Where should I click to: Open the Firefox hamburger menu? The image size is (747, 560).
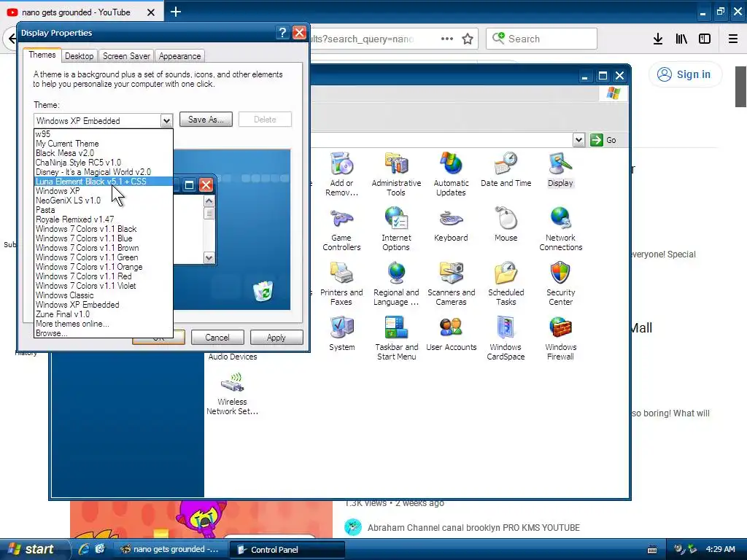click(x=733, y=39)
